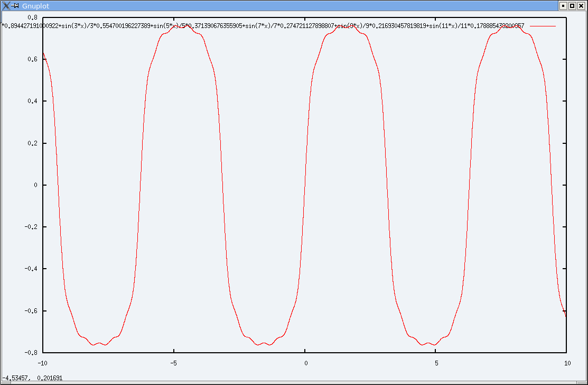This screenshot has width=588, height=385.
Task: Close the Gnuplot window
Action: click(581, 6)
